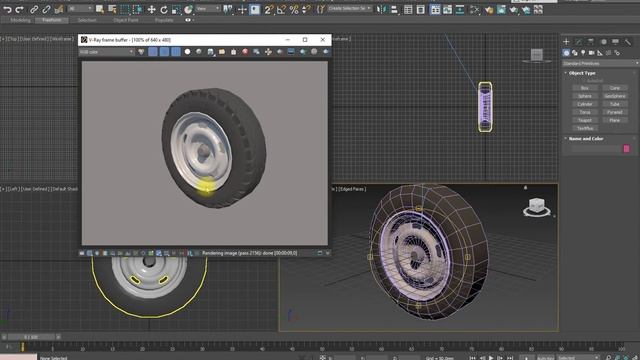
Task: Toggle Window/Crossing selection mode
Action: tap(137, 9)
